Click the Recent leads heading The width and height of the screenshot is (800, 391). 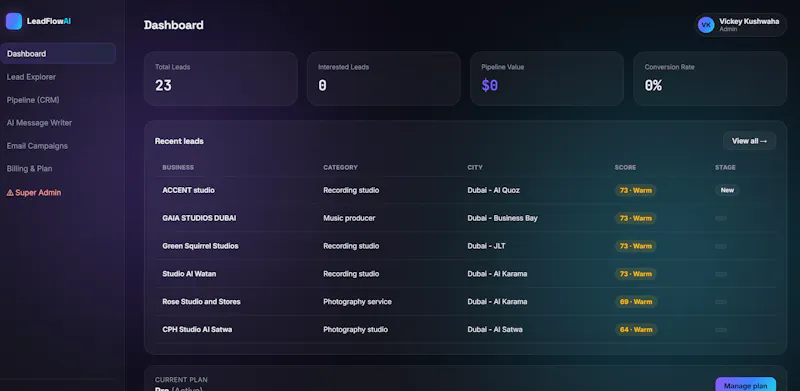179,141
